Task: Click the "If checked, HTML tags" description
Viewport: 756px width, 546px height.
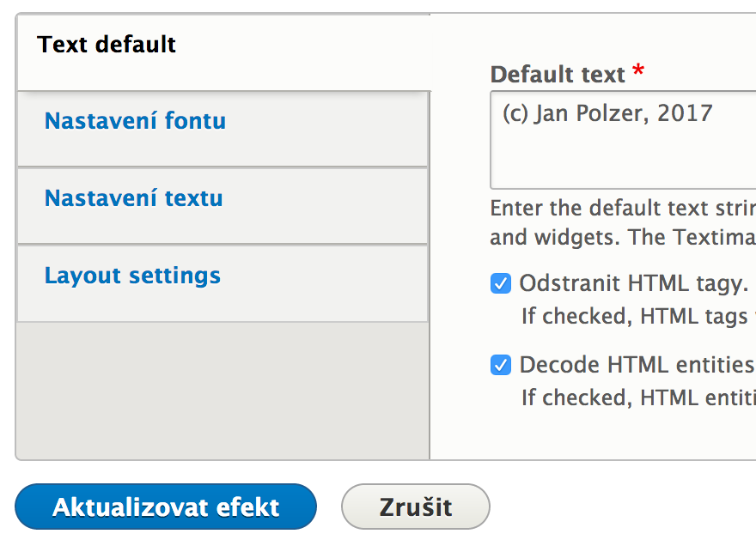Action: (x=639, y=317)
